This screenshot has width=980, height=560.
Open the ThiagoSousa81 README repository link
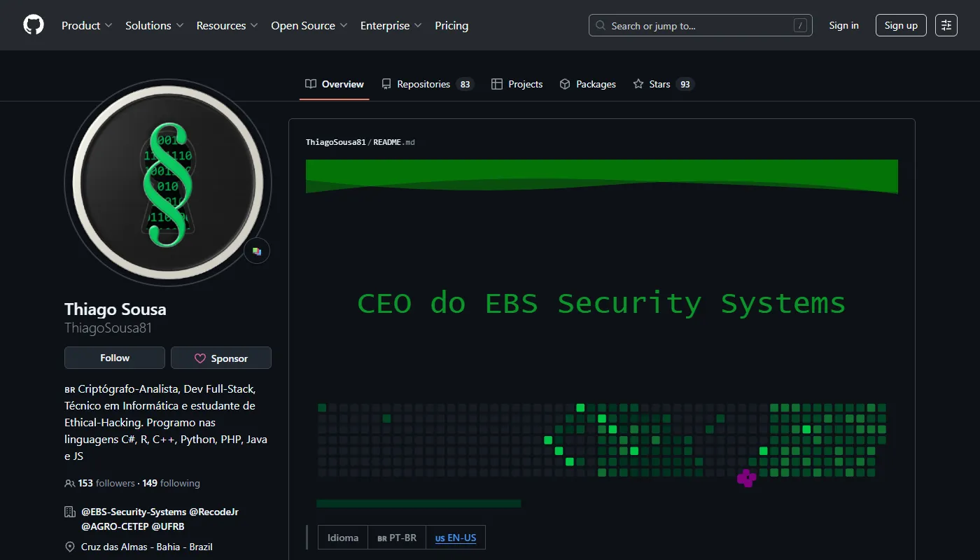[336, 142]
